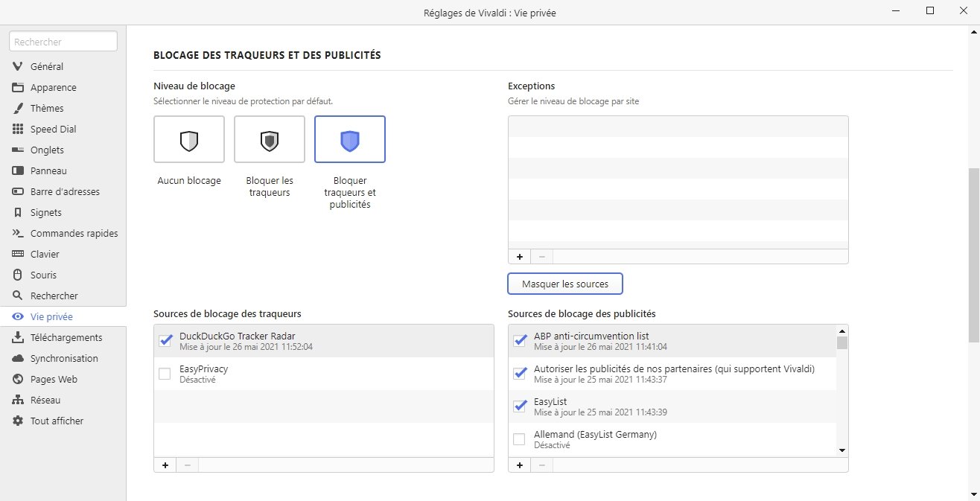
Task: Click 'Masquer les sources' button
Action: click(x=565, y=284)
